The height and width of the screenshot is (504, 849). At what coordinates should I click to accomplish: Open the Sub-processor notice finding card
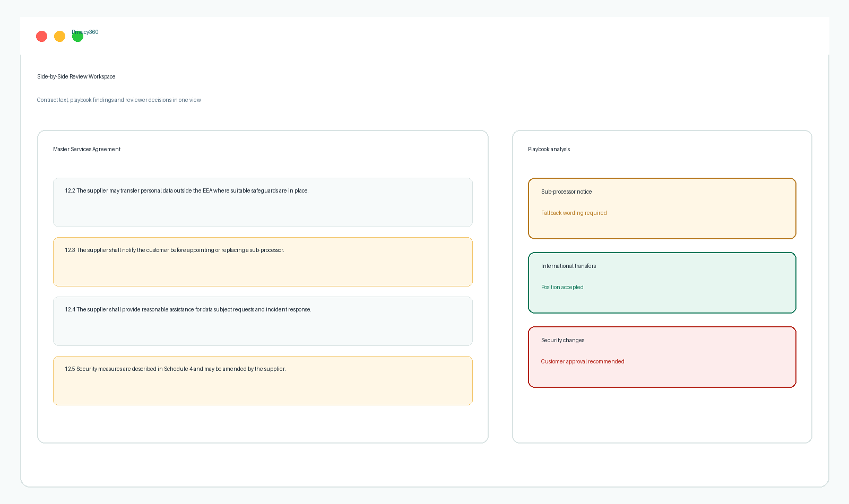coord(662,208)
